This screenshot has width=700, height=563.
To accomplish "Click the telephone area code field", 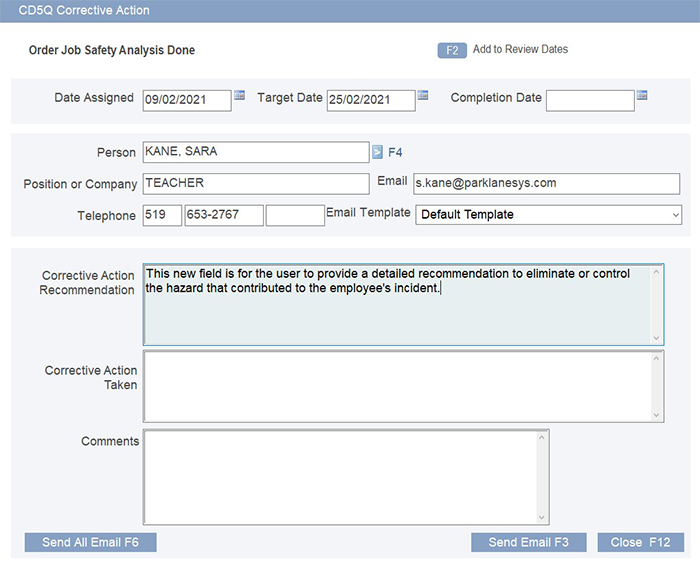I will (x=162, y=216).
